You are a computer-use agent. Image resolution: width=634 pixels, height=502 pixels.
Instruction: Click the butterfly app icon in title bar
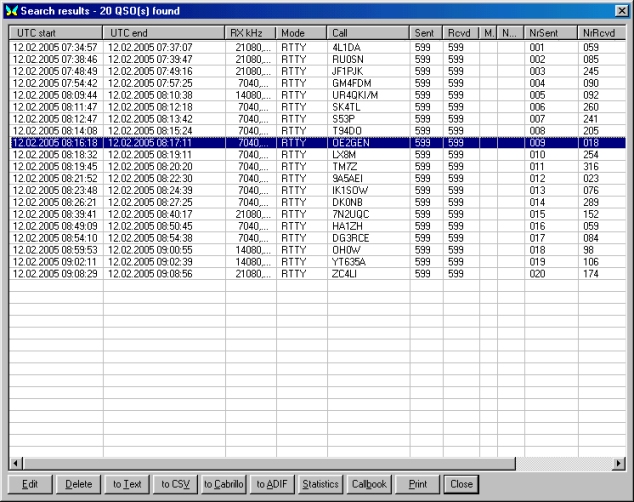click(12, 10)
